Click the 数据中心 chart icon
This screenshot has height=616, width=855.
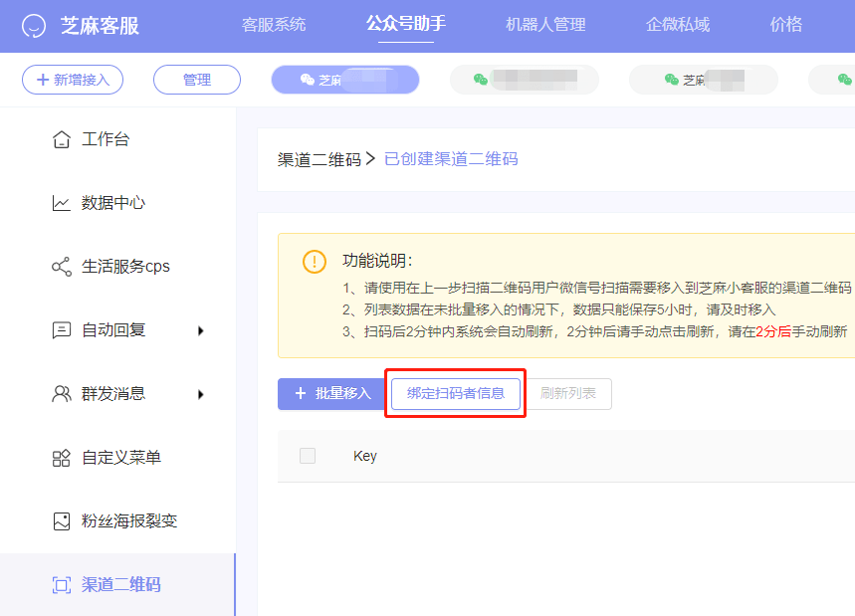(x=62, y=203)
